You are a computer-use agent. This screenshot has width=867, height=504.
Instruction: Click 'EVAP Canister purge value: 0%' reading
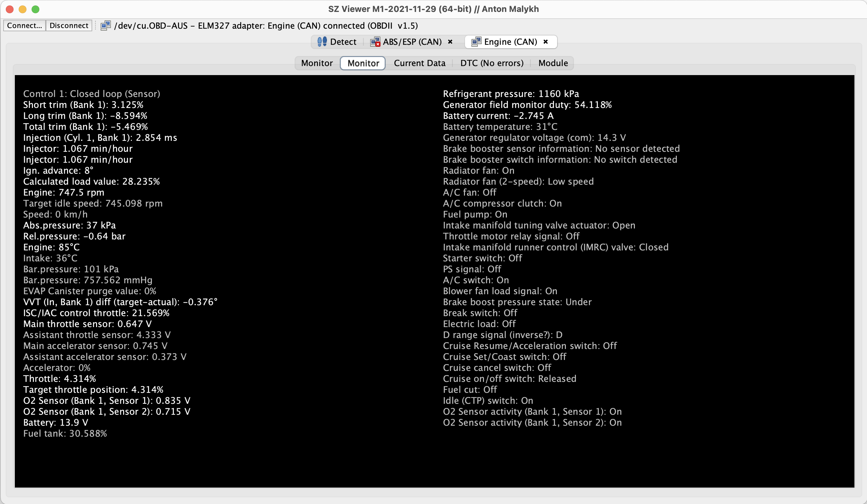point(90,291)
